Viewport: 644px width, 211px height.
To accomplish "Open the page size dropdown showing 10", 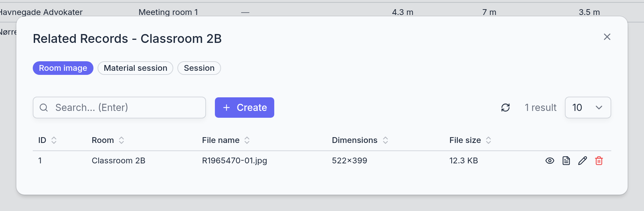I will pyautogui.click(x=588, y=108).
